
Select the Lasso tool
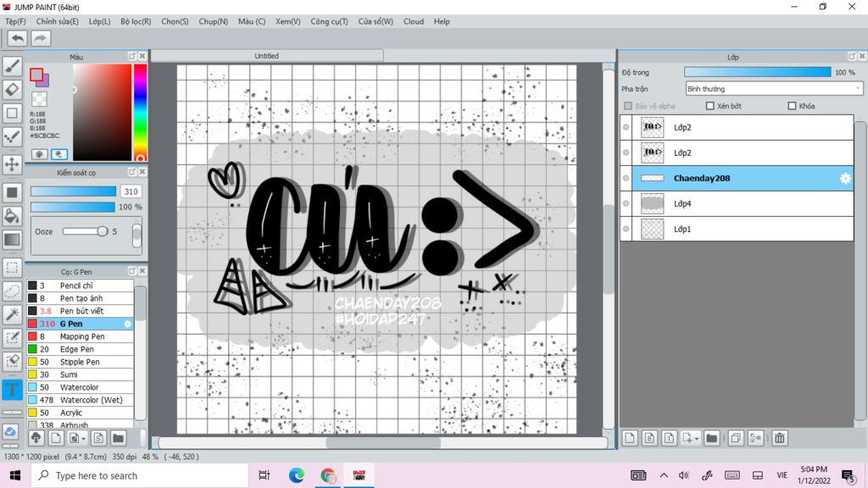click(x=12, y=291)
